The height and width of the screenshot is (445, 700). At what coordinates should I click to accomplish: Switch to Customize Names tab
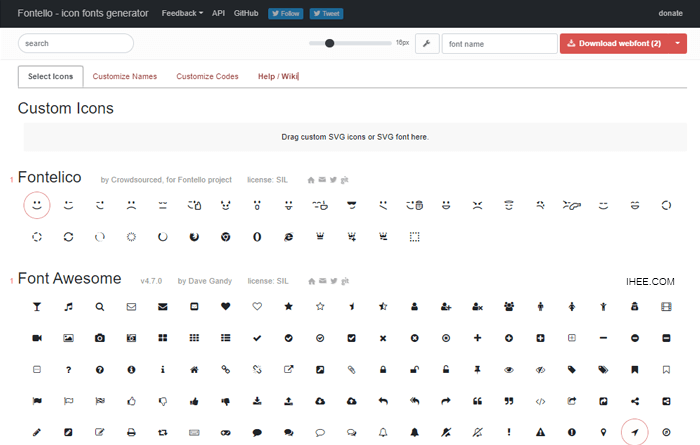125,76
